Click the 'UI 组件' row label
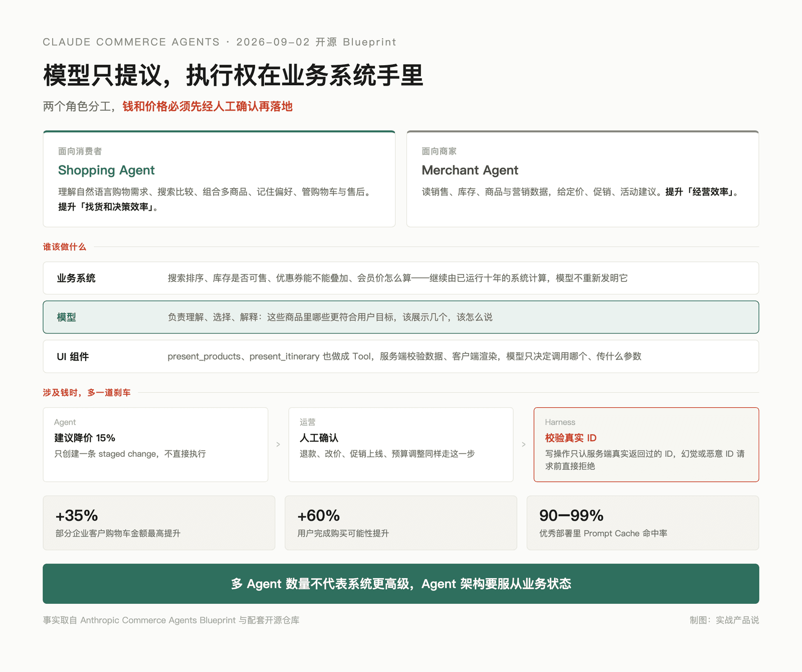 tap(73, 357)
